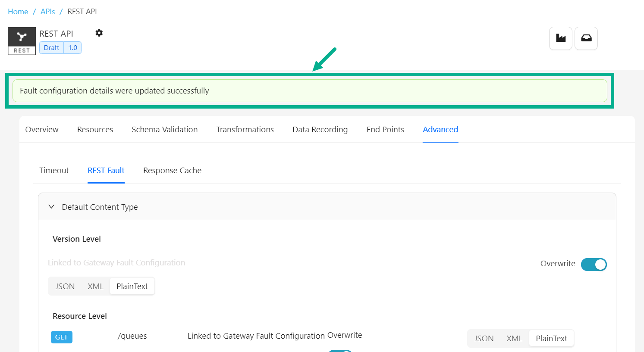Screen dimensions: 644x352
Task: Click the APIs breadcrumb link
Action: [x=47, y=12]
